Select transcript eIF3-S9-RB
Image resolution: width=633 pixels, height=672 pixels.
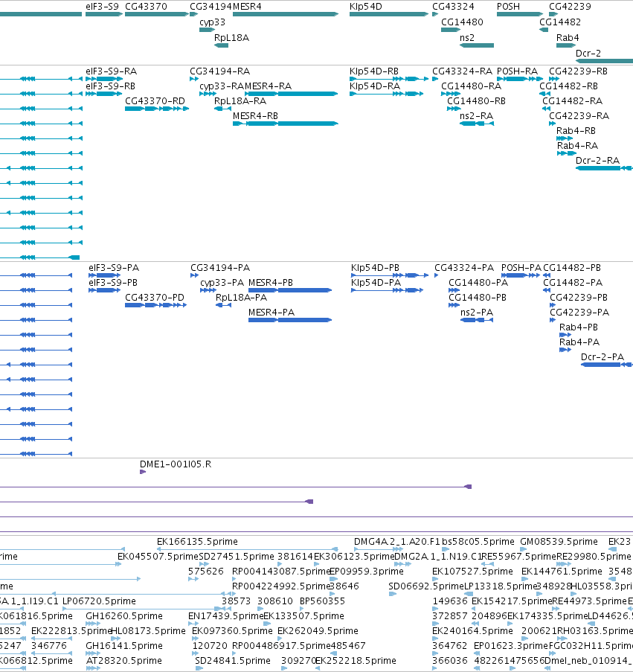point(104,94)
